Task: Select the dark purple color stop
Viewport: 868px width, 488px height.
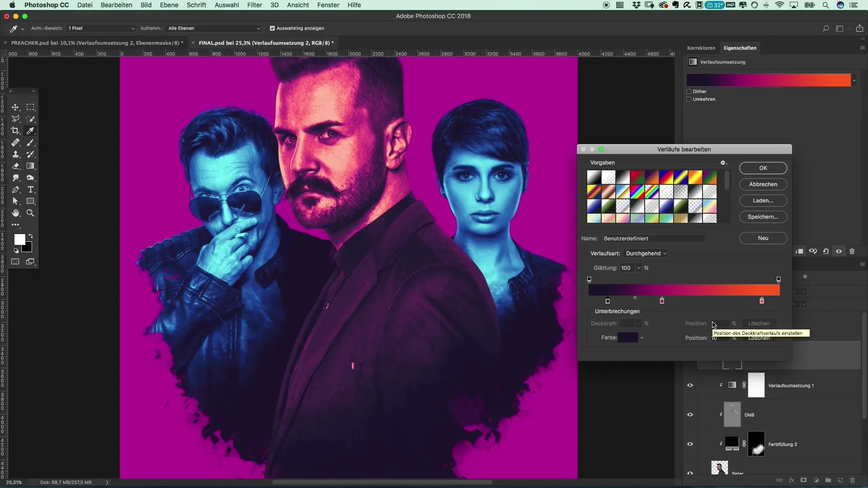Action: coord(608,300)
